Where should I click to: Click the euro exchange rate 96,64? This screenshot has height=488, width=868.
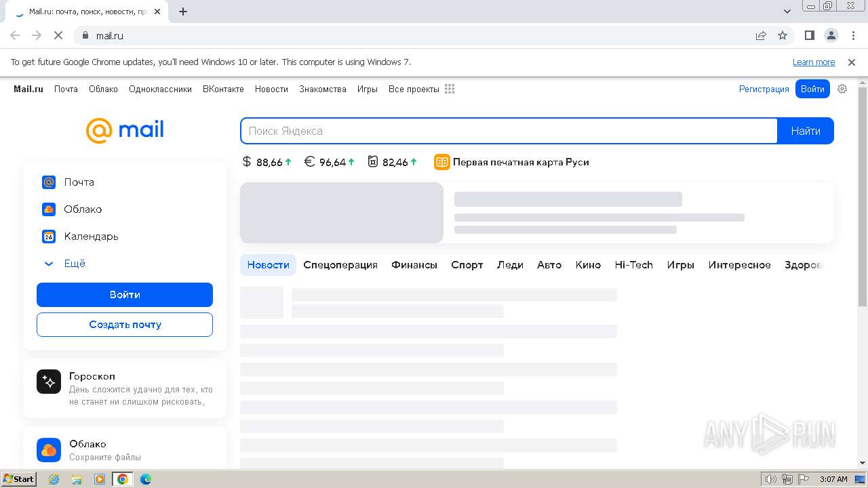coord(330,162)
